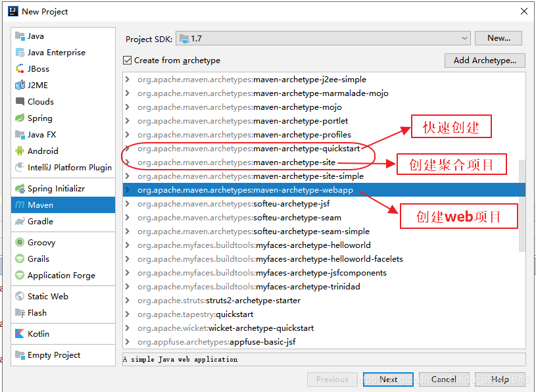Click the greyed-out Previous button
Viewport: 536px width, 392px height.
tap(332, 380)
